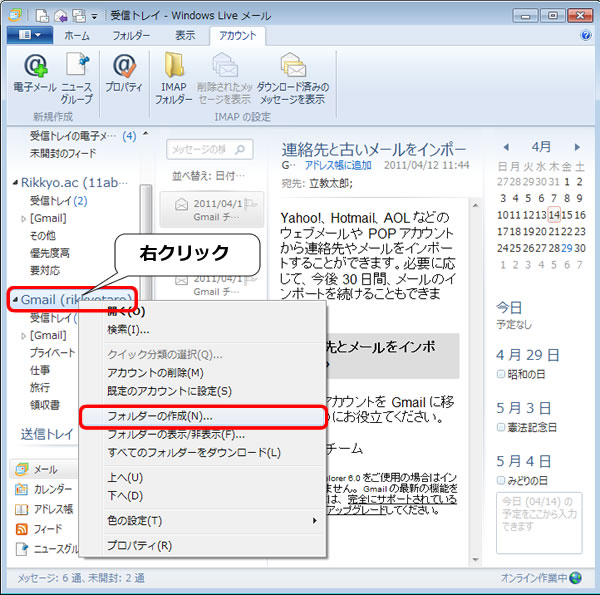600x595 pixels.
Task: Select the 旅行 folder
Action: 40,387
